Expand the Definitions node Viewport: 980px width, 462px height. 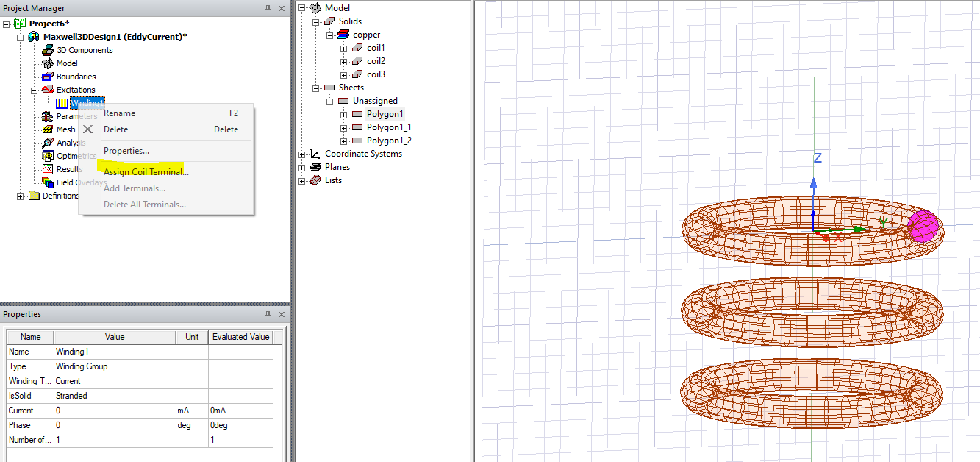click(21, 196)
